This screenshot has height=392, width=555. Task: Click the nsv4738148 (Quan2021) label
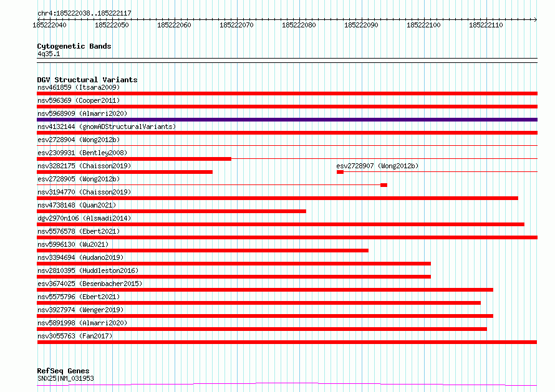77,205
